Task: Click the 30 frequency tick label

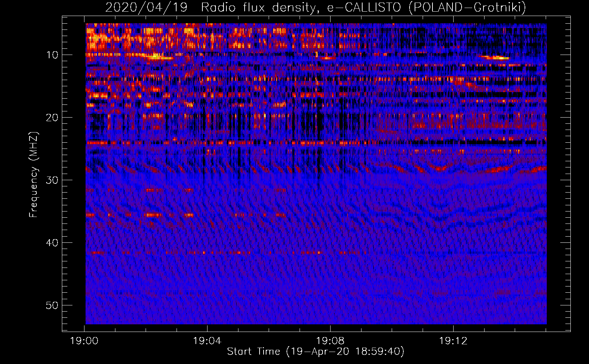Action: coord(52,180)
